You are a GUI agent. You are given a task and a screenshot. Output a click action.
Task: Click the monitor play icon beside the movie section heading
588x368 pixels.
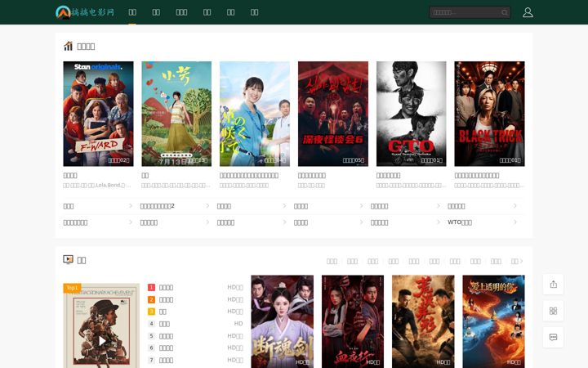(x=68, y=259)
